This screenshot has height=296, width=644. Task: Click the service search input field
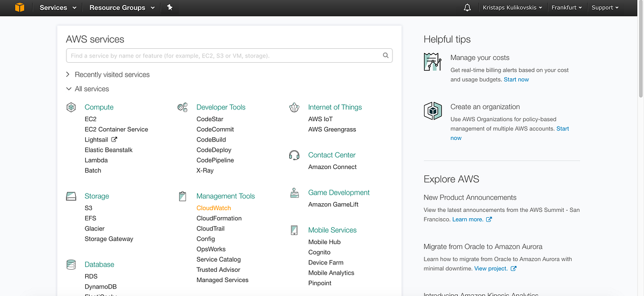coord(229,55)
